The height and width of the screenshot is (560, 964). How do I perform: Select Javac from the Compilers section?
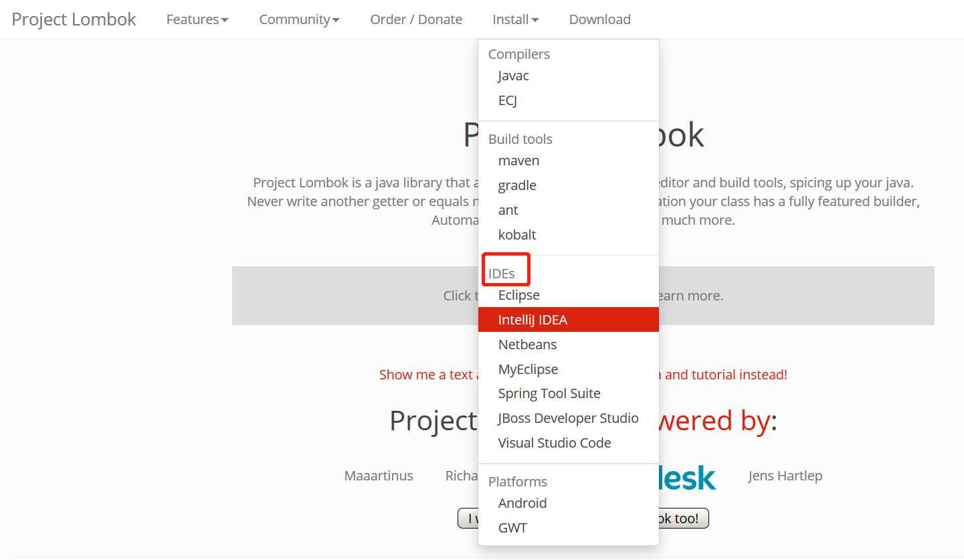pos(513,76)
